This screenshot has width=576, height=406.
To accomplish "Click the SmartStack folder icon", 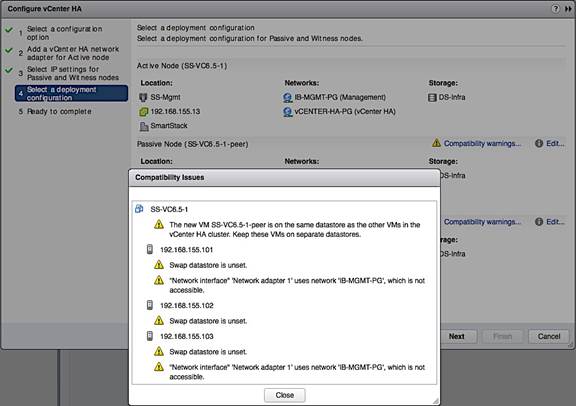I will pos(144,126).
